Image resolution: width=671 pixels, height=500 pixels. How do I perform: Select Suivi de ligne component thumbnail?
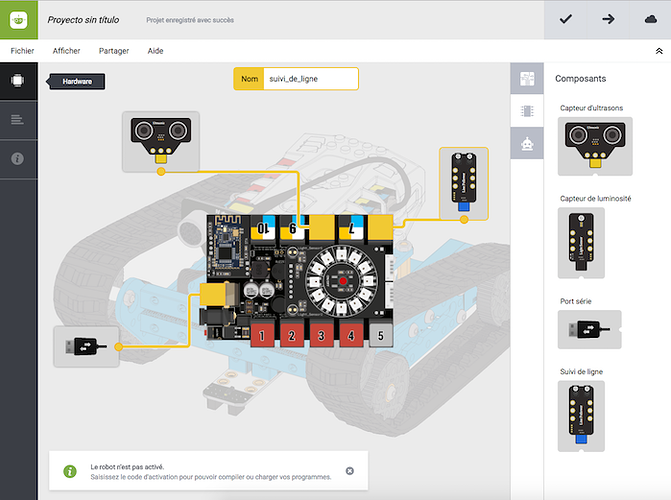[x=581, y=416]
